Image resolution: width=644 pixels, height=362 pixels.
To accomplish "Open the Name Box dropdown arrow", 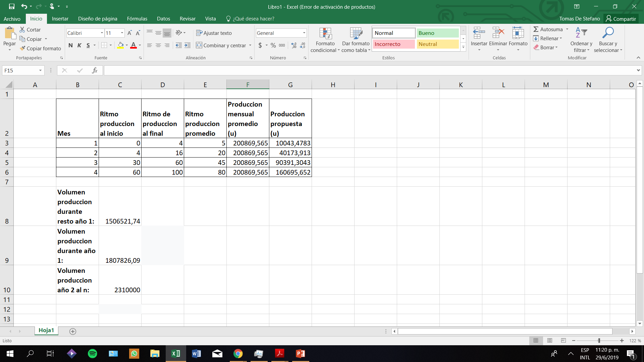I will click(40, 70).
